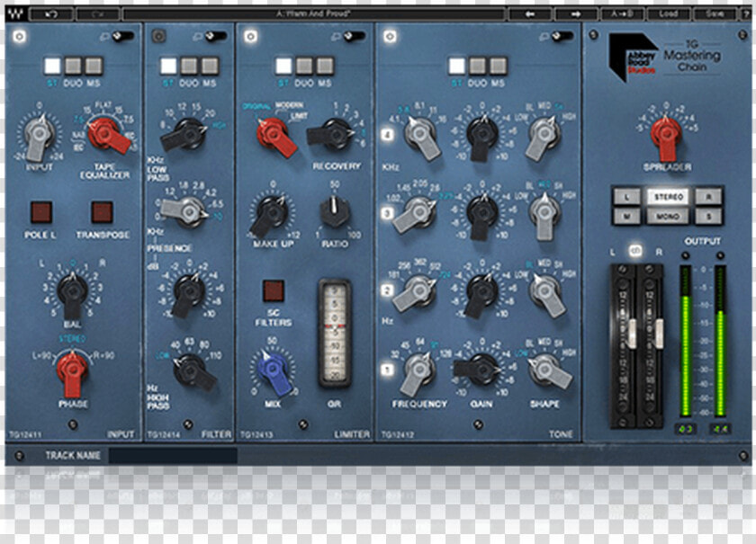The height and width of the screenshot is (544, 756).
Task: Click the Save button
Action: (715, 14)
